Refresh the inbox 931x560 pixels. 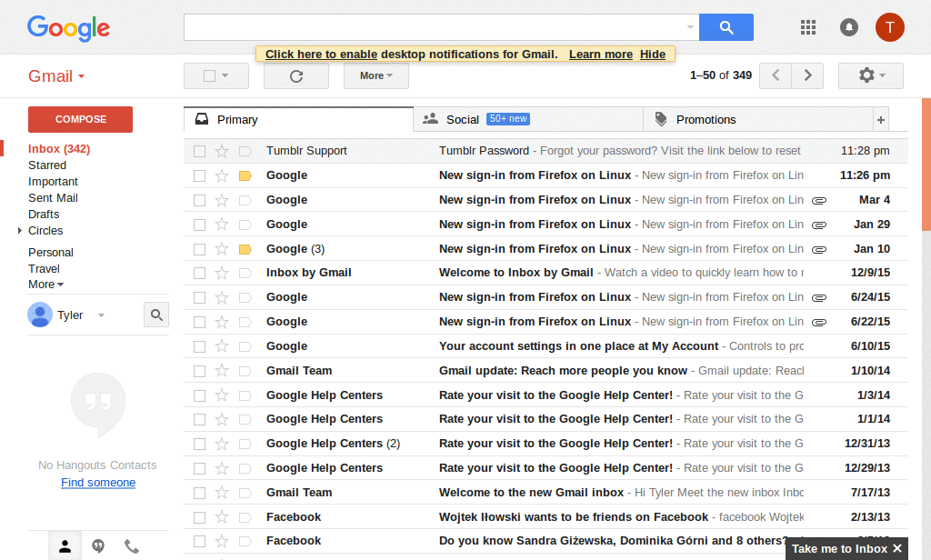pos(296,76)
